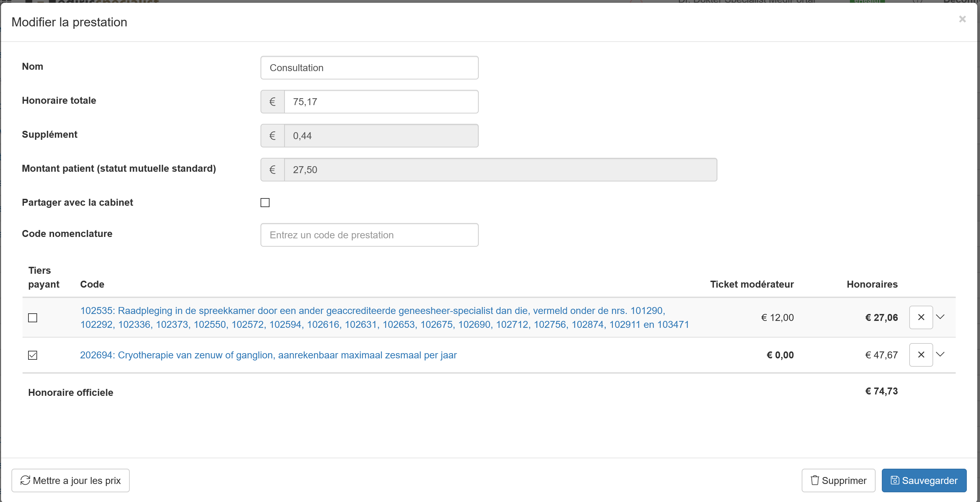This screenshot has width=980, height=502.
Task: Expand details chevron for Cryotherapie row
Action: point(940,354)
